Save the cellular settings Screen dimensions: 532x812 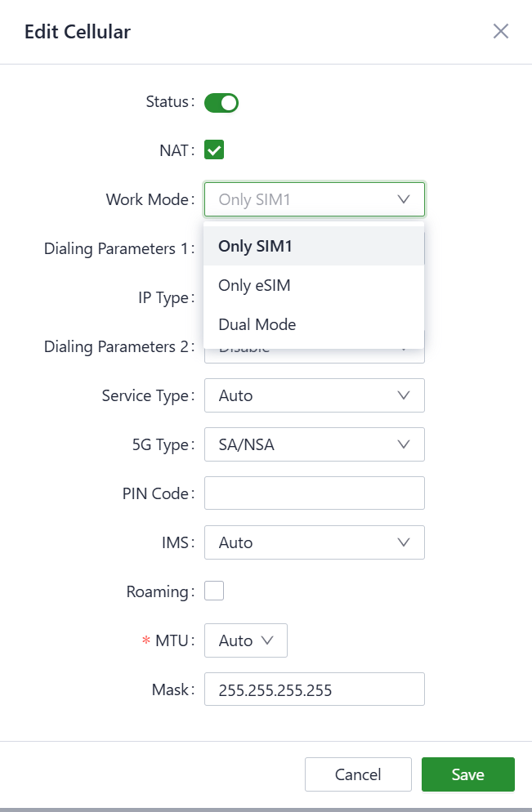[x=467, y=774]
